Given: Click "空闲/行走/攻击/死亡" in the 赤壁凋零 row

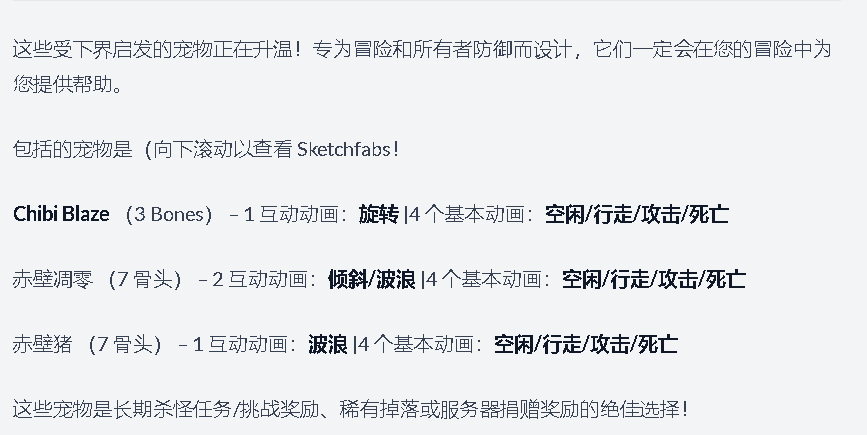Looking at the screenshot, I should click(654, 279).
